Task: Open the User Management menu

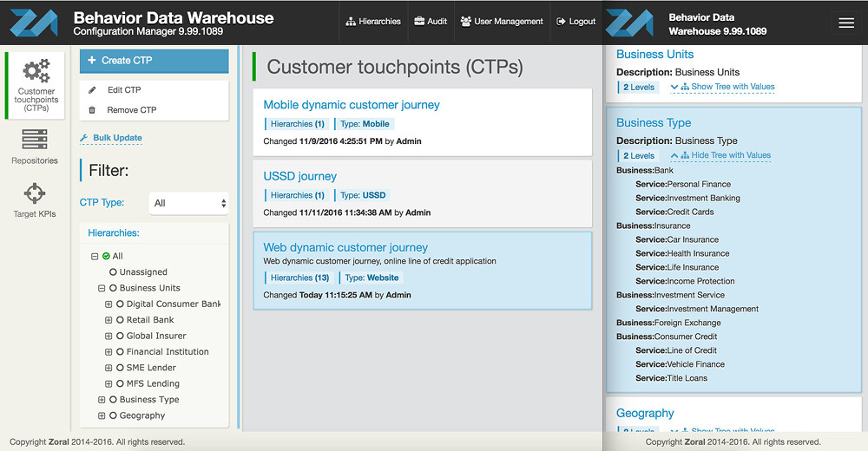Action: 502,22
